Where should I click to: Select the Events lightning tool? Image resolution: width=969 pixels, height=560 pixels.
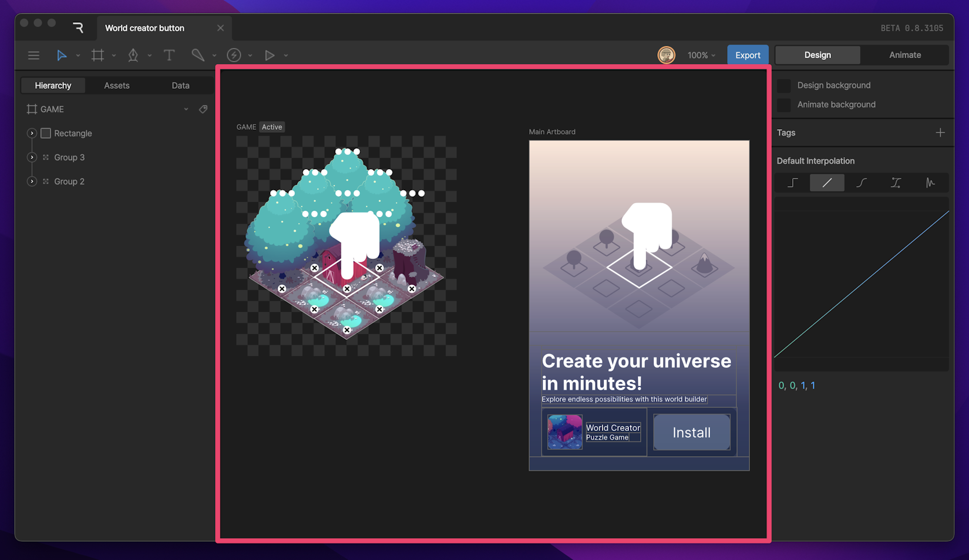(x=233, y=55)
